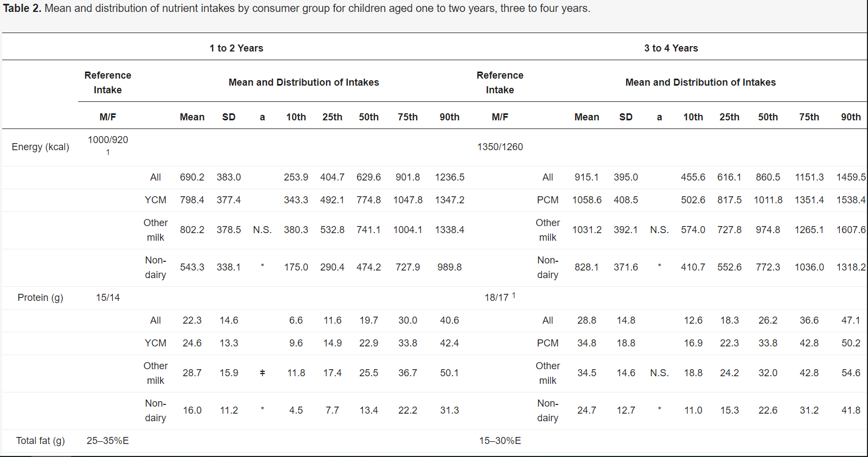The height and width of the screenshot is (457, 868).
Task: Click the non-dairy energy mean 543.3
Action: (x=192, y=267)
